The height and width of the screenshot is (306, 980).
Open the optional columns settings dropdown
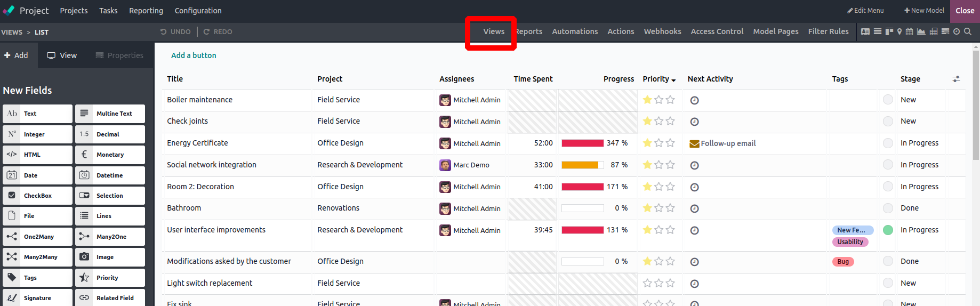(957, 79)
